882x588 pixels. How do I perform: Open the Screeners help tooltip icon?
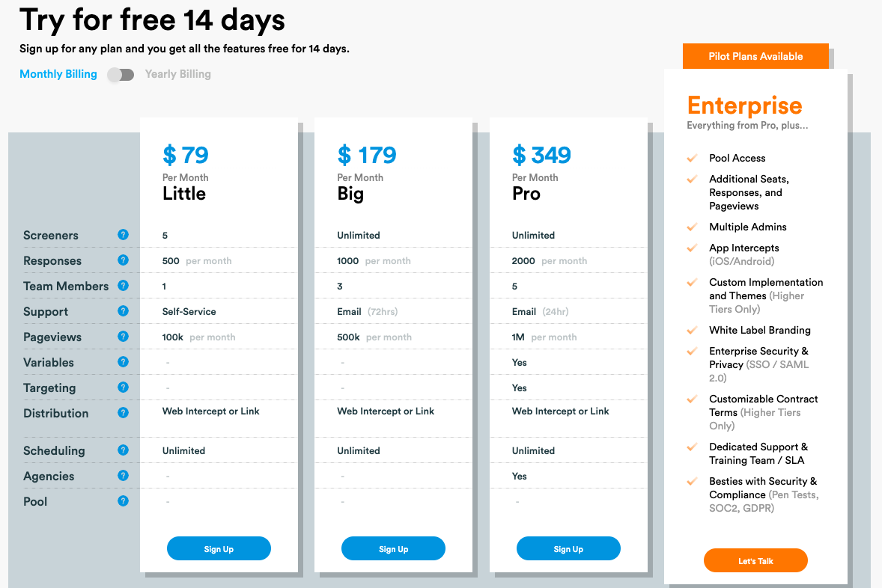(x=123, y=235)
